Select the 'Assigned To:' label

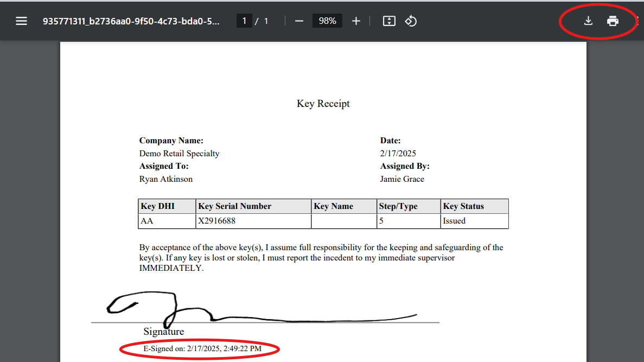(164, 166)
